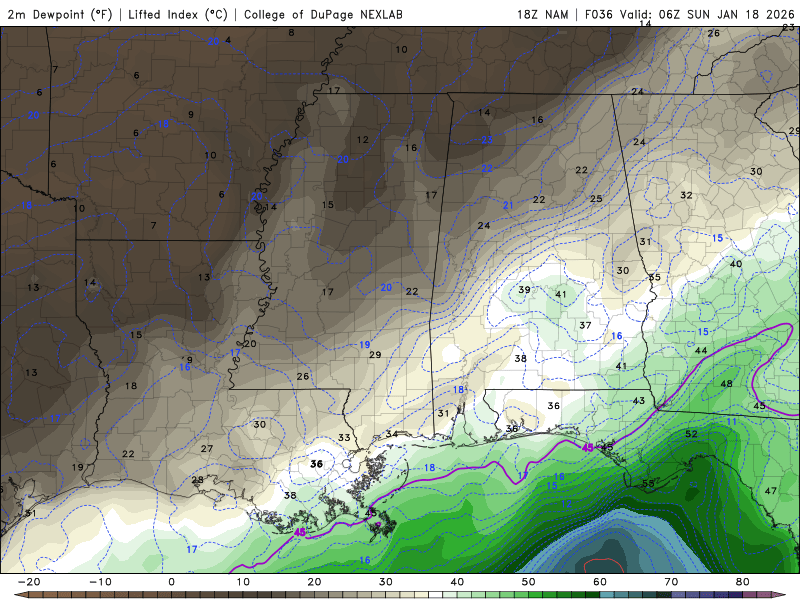
Task: Click the blue lifted index label '19'
Action: (364, 344)
